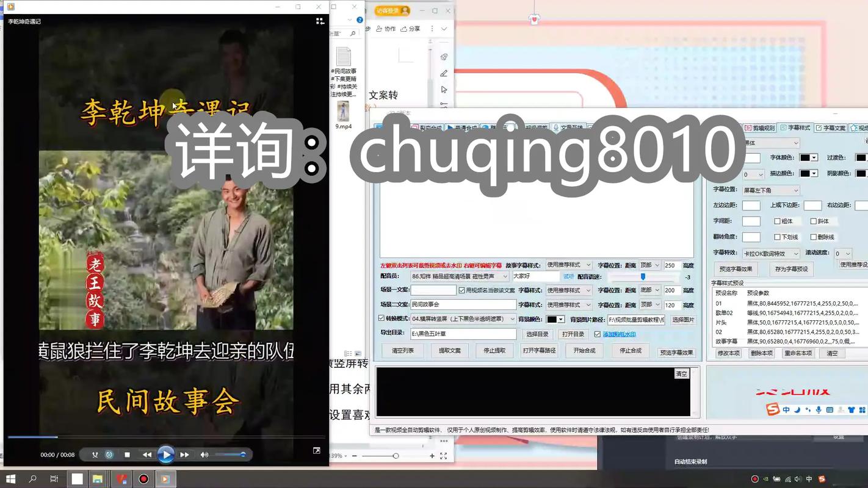
Task: Switch to the 字幕样式 tab
Action: (795, 128)
